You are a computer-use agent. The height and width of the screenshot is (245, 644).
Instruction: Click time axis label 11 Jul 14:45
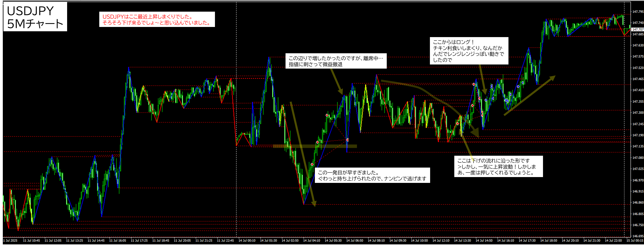pyautogui.click(x=96, y=240)
